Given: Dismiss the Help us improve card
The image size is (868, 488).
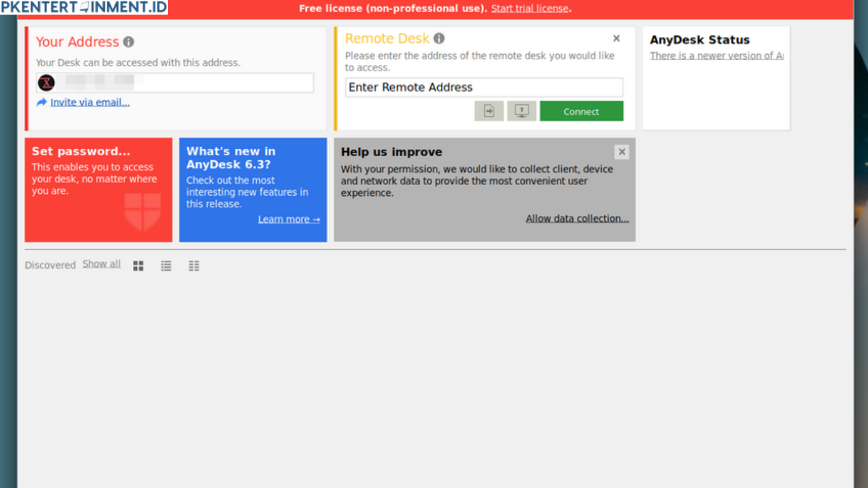Looking at the screenshot, I should 622,152.
